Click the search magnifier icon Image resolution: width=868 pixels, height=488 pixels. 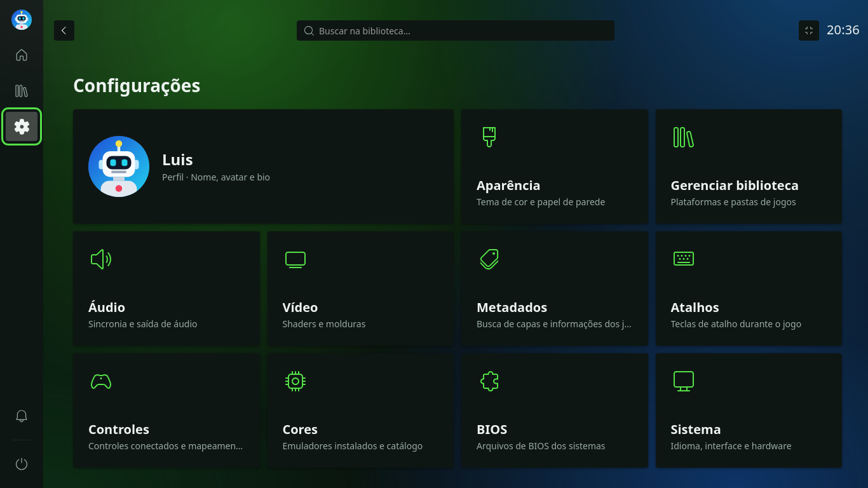pos(309,30)
